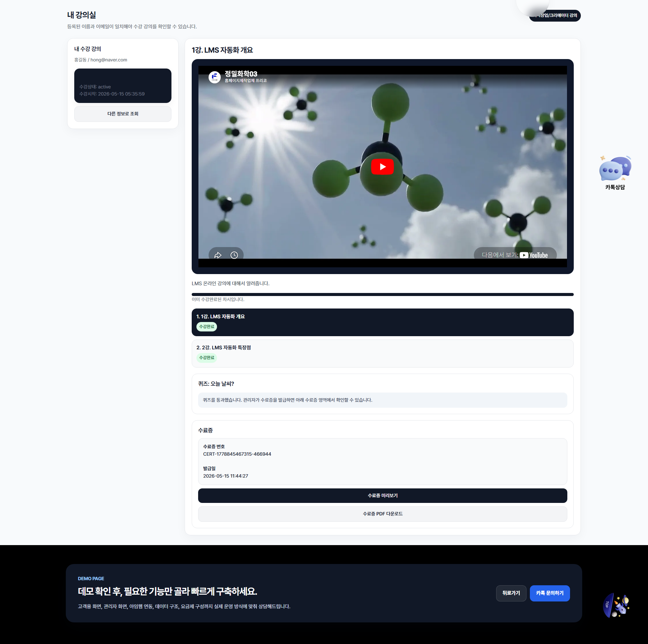648x644 pixels.
Task: Click certificate number CERT-1778845467315-466944
Action: point(237,454)
